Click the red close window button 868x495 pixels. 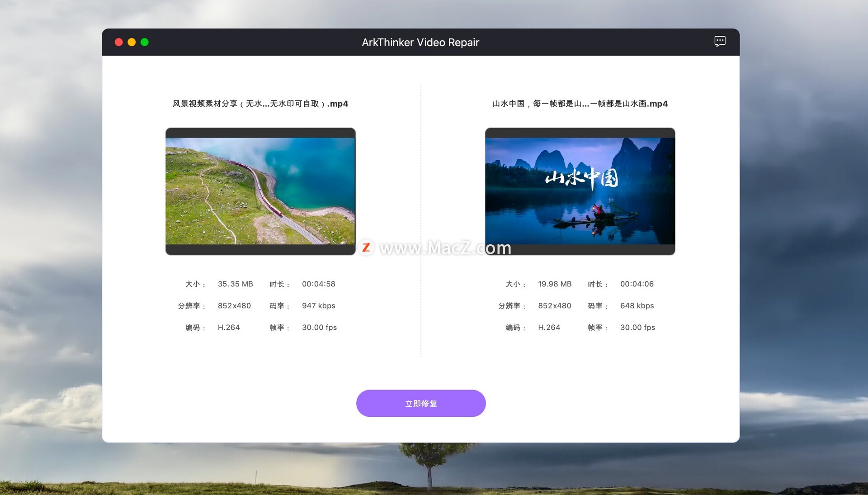(119, 42)
